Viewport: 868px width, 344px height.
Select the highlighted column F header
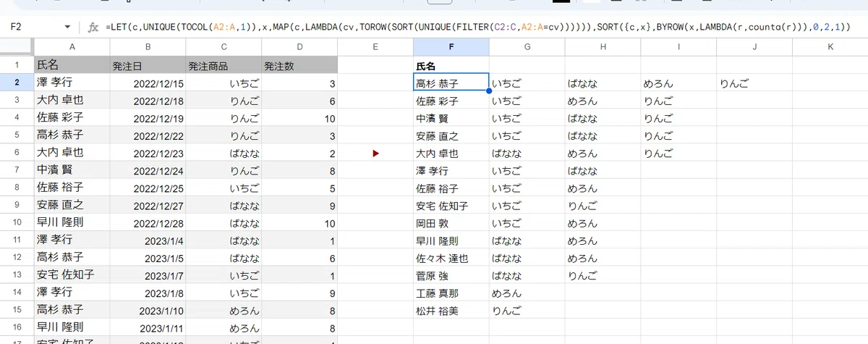(x=451, y=46)
